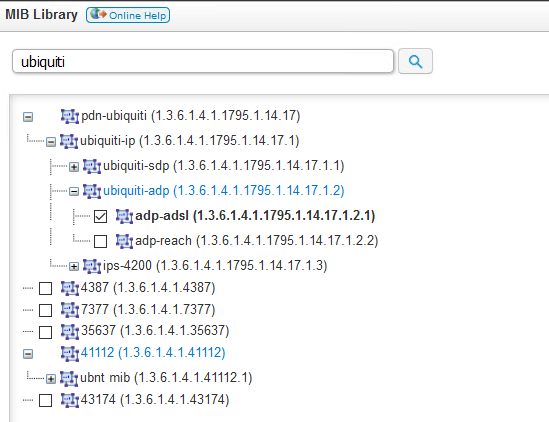Expand the ubnt mib tree node
The height and width of the screenshot is (422, 549).
point(51,379)
